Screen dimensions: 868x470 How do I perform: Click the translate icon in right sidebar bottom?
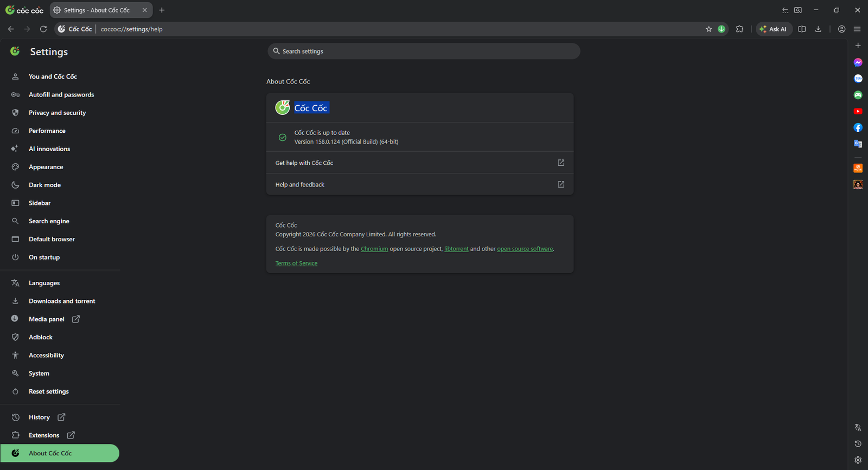(x=858, y=428)
